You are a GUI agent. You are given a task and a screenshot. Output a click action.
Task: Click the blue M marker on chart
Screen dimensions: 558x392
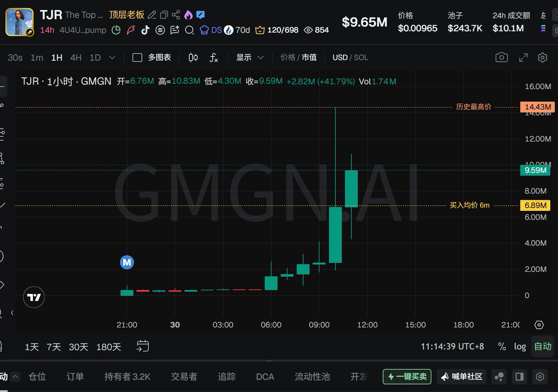pyautogui.click(x=127, y=262)
